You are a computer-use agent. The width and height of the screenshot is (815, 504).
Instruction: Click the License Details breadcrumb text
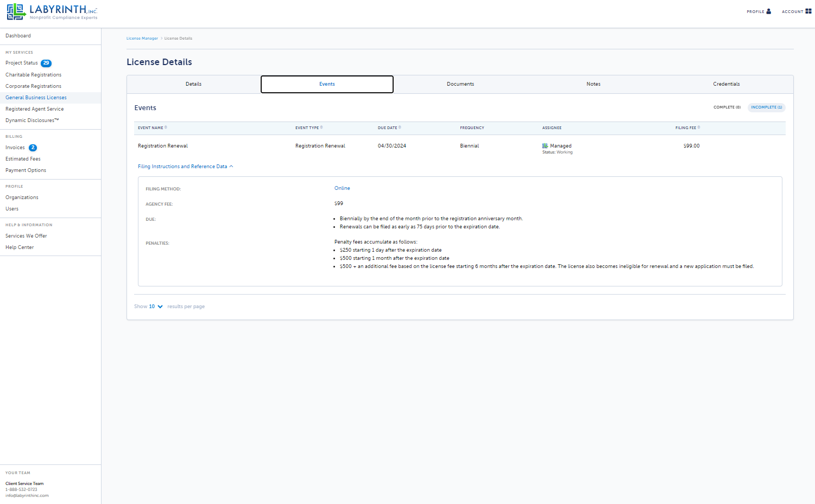(179, 39)
